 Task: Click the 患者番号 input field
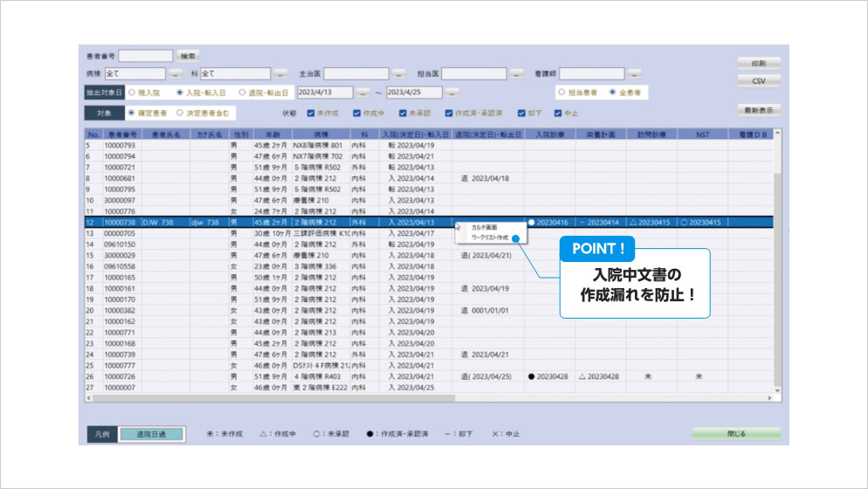[146, 56]
